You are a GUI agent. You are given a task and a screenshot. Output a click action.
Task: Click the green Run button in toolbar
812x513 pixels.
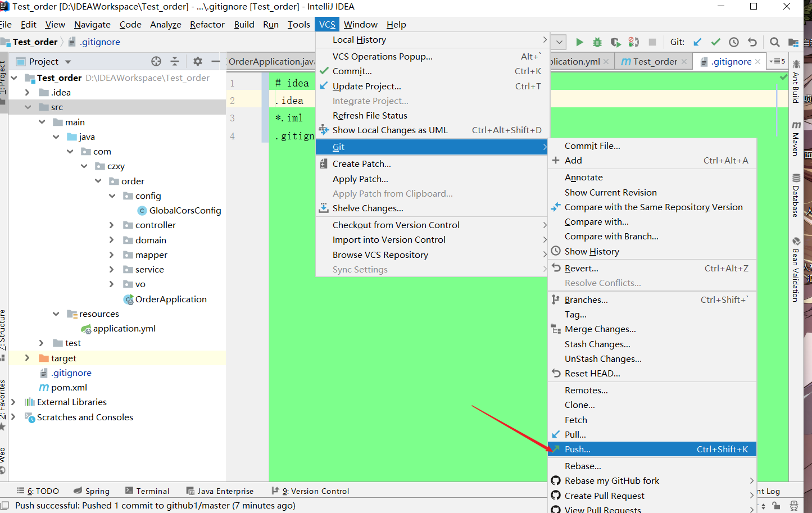click(579, 42)
